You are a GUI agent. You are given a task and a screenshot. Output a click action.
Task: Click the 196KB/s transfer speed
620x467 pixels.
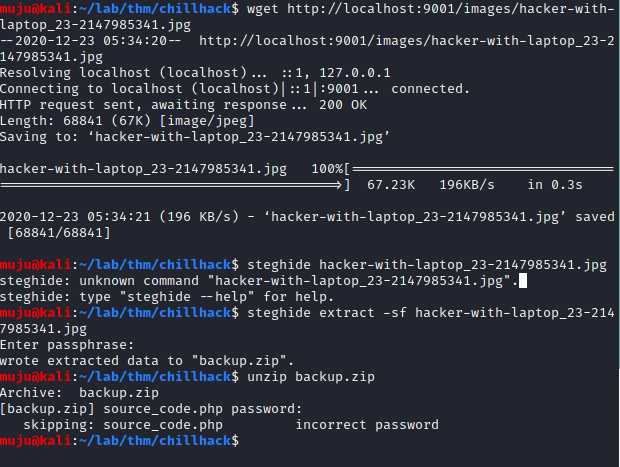click(x=467, y=185)
